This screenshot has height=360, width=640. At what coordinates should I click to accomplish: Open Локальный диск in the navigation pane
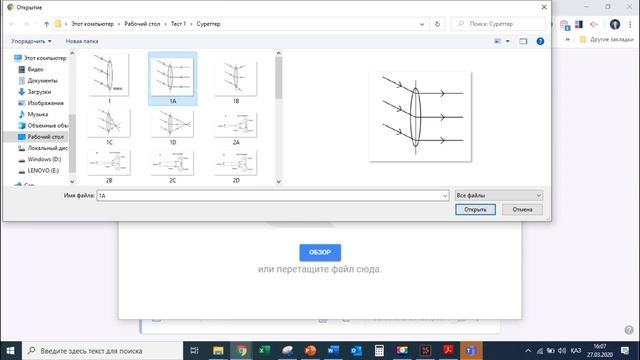(43, 148)
